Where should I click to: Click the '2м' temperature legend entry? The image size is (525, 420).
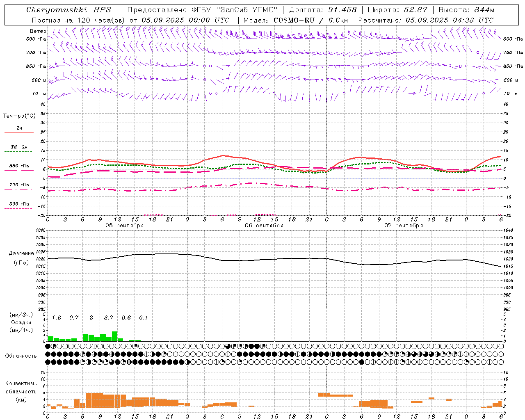pos(19,128)
